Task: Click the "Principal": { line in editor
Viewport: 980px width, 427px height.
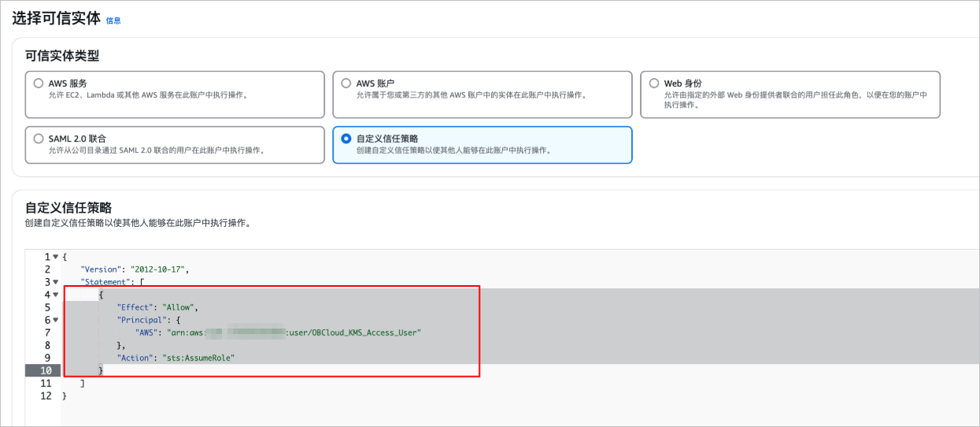Action: (149, 320)
